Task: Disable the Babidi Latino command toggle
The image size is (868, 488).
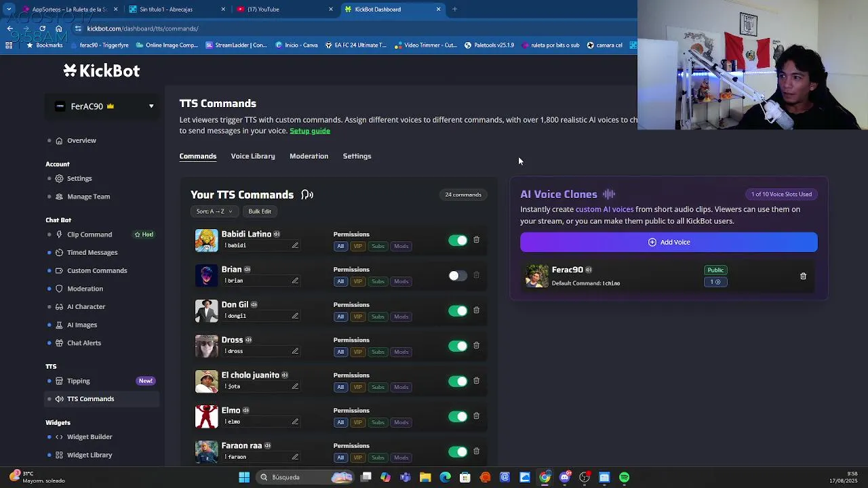Action: pyautogui.click(x=458, y=241)
